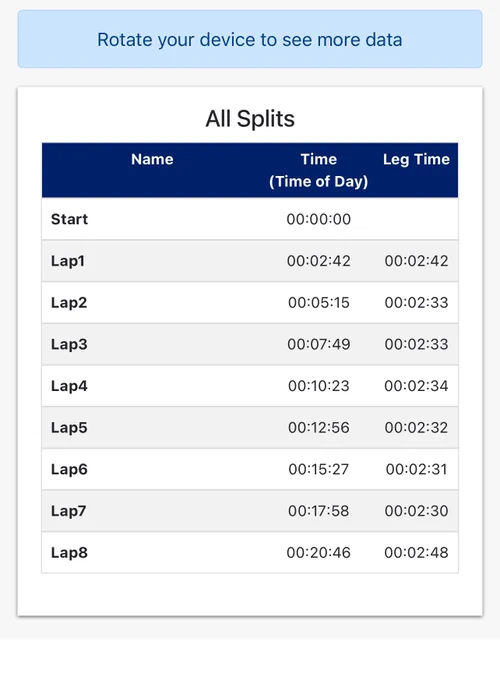Click the Leg Time column header

(x=416, y=159)
